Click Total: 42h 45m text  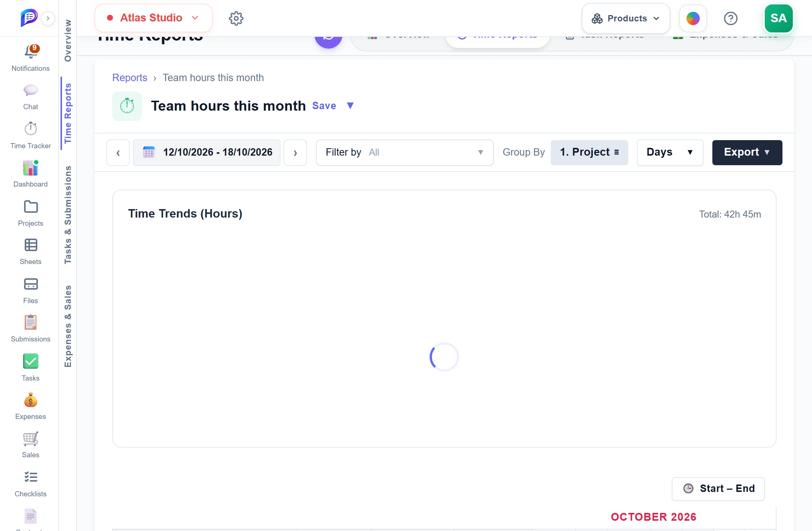coord(730,214)
